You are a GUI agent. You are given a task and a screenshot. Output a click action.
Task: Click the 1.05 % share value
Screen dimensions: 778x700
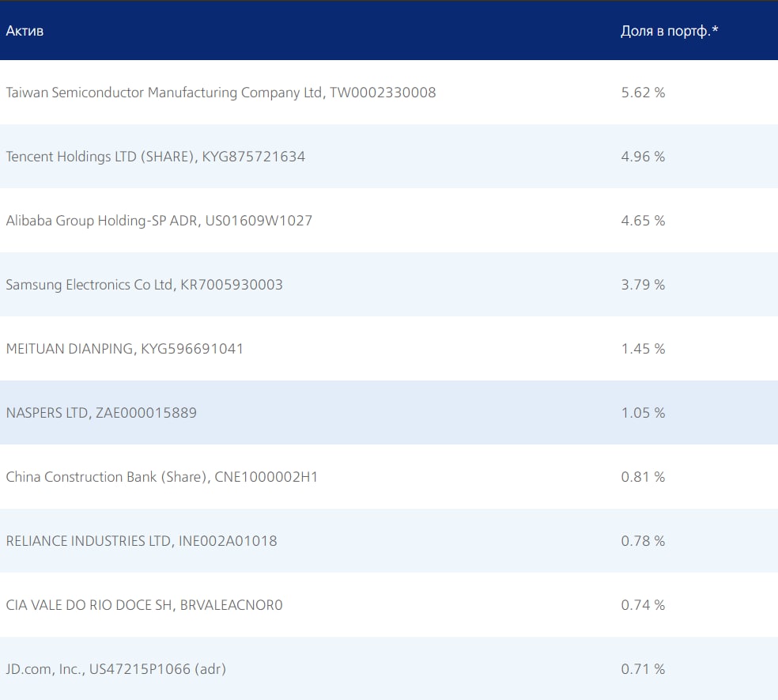tap(643, 413)
